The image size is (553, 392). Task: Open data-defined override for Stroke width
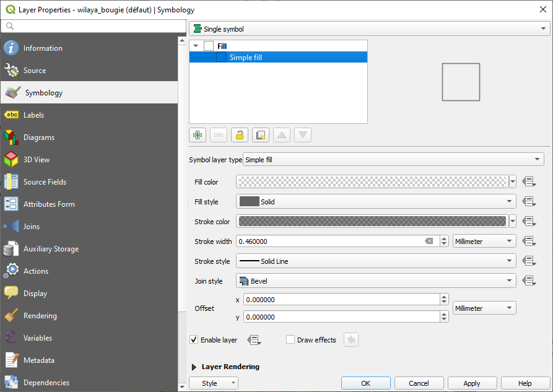coord(528,242)
